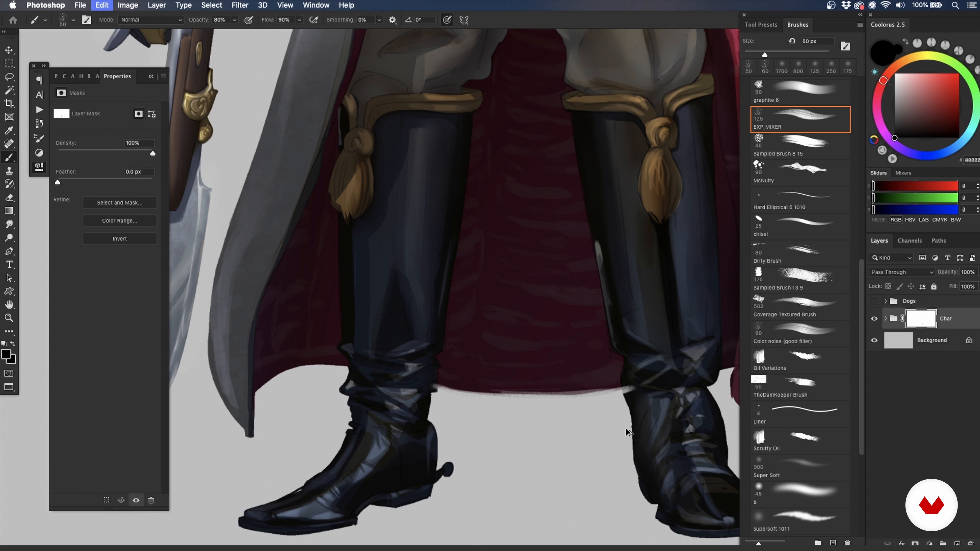Switch to the Channels tab

pos(910,241)
